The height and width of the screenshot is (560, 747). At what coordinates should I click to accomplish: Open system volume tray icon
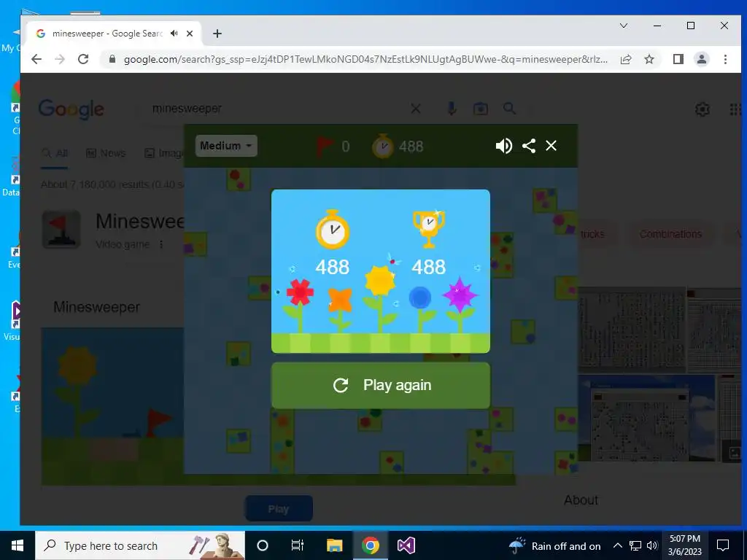pos(652,545)
